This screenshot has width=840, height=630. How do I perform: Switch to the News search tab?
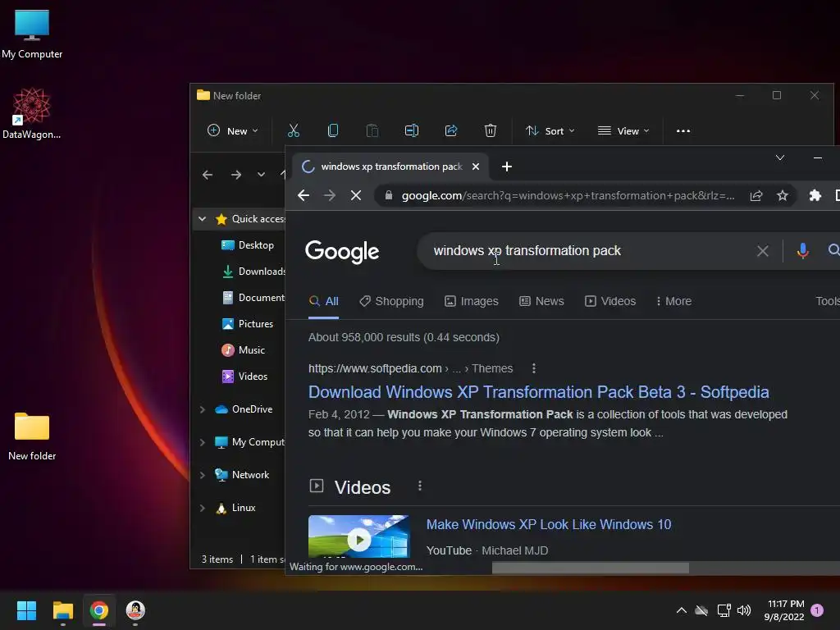[x=541, y=301]
